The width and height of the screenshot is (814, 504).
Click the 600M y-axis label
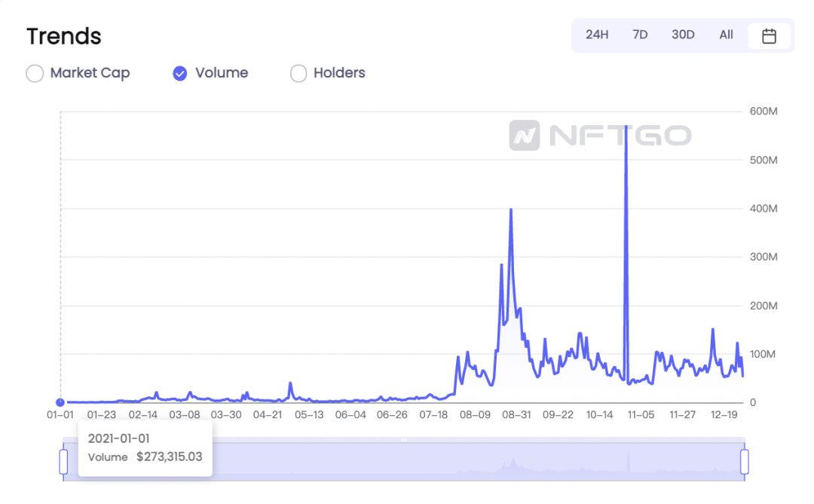point(764,111)
